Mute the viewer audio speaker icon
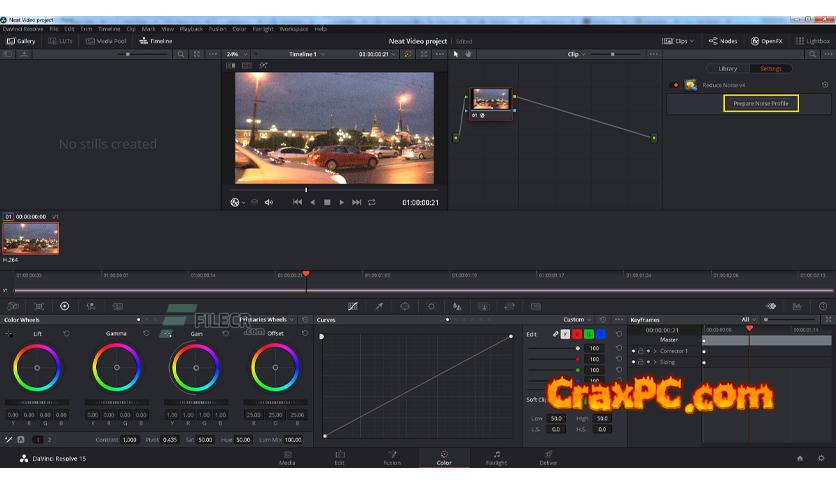This screenshot has height=484, width=836. click(x=269, y=202)
